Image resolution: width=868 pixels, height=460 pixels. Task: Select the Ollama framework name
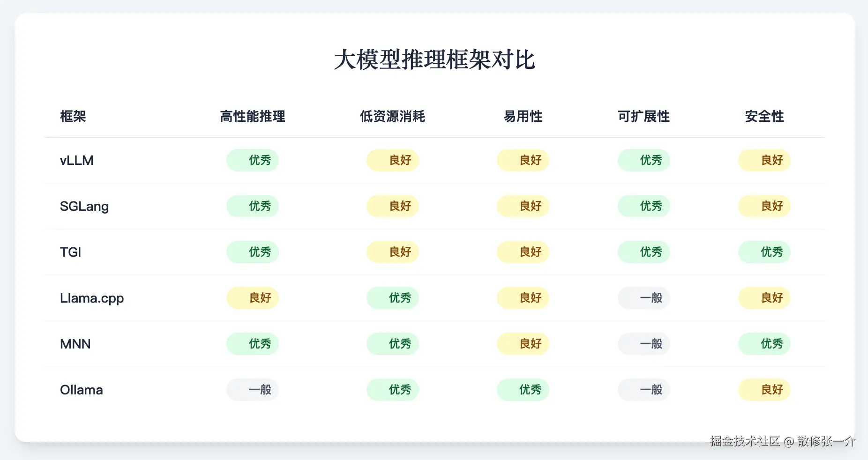tap(82, 390)
